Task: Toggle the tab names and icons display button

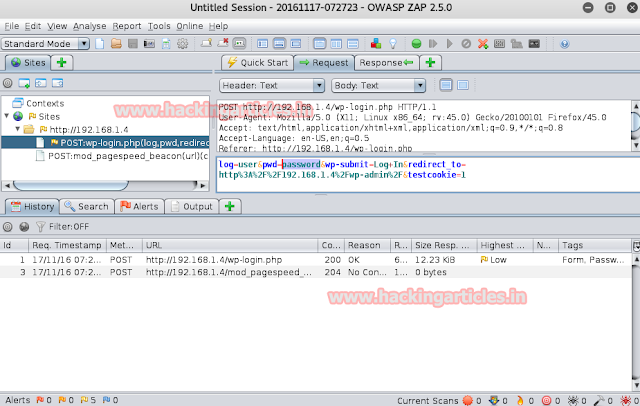Action: point(239,44)
